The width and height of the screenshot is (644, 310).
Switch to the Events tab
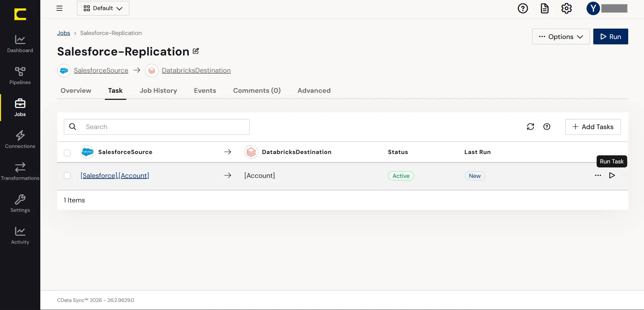pos(205,90)
